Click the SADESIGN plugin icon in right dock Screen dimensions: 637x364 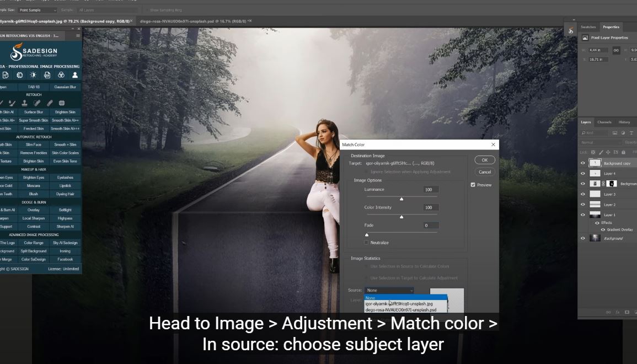click(570, 30)
